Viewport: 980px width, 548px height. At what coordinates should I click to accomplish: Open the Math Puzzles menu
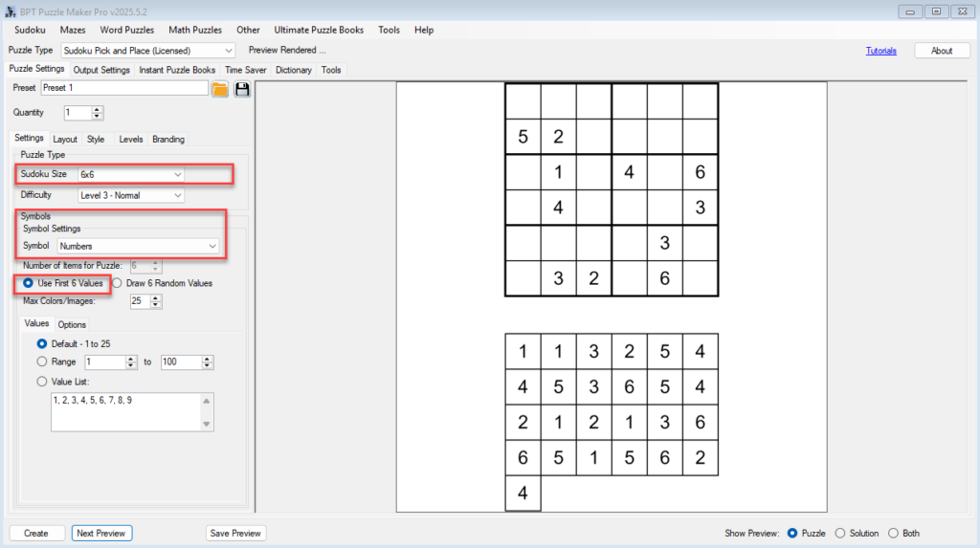pyautogui.click(x=195, y=30)
